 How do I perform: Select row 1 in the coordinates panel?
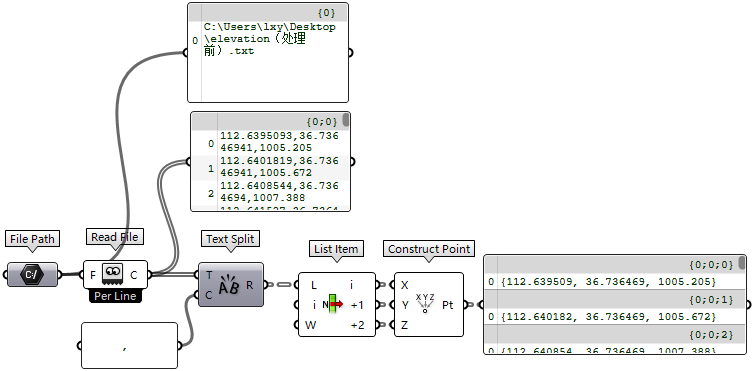click(271, 167)
